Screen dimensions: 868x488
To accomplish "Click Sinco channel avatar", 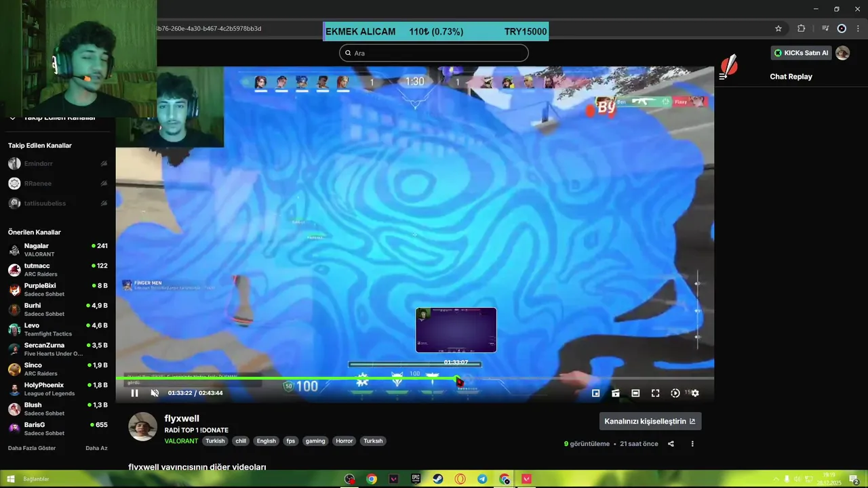I will (x=14, y=369).
